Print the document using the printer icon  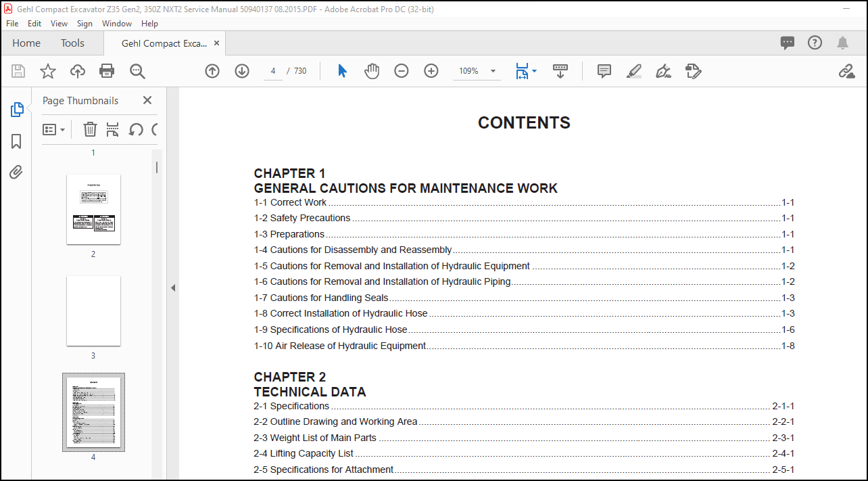pos(107,71)
